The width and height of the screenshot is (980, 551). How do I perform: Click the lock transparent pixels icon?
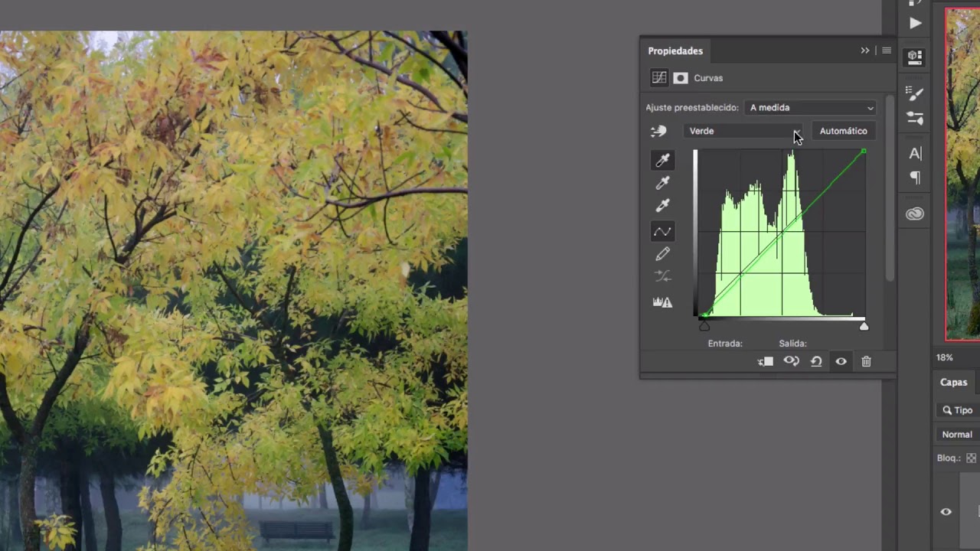(x=971, y=458)
